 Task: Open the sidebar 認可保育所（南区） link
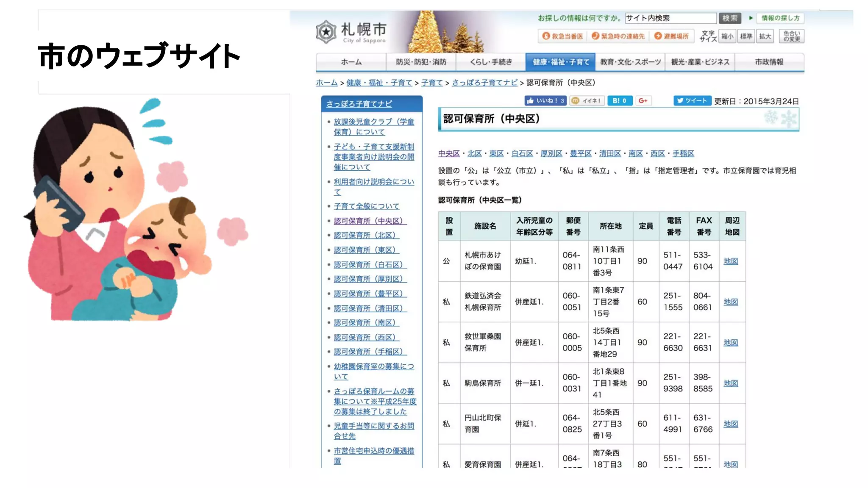pyautogui.click(x=366, y=323)
